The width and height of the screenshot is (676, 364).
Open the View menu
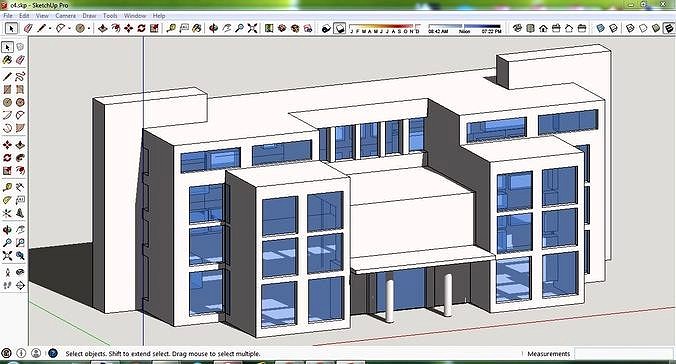pos(42,16)
